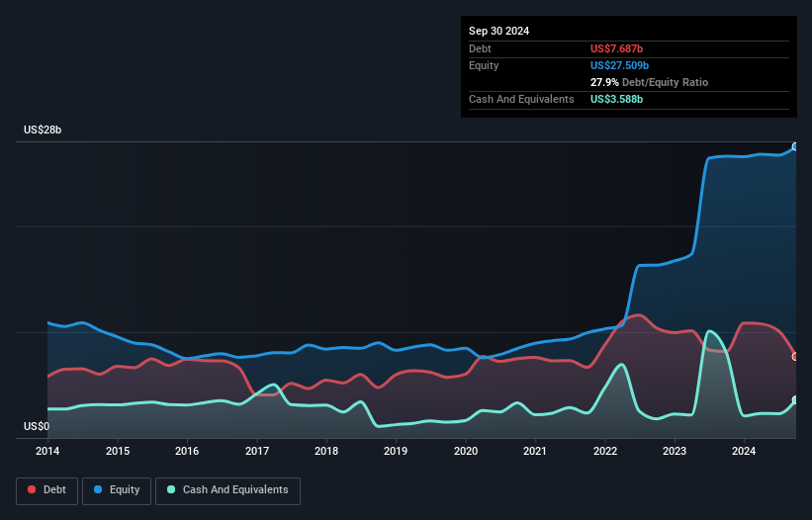Click the US$7.687b debt value

[616, 48]
